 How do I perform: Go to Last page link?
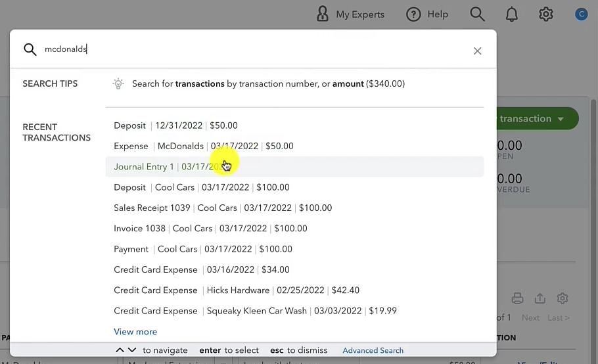point(559,317)
